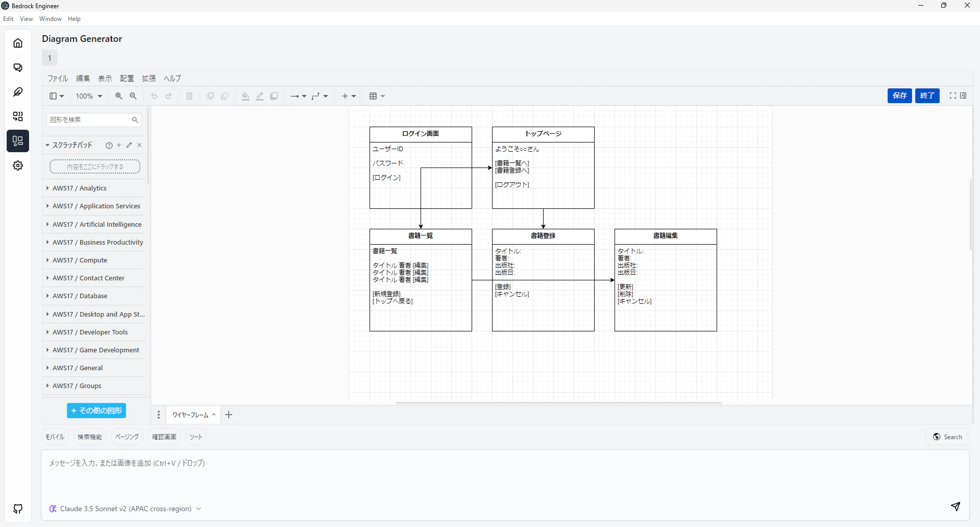Toggle the format panel icon
This screenshot has width=980, height=527.
pos(963,95)
